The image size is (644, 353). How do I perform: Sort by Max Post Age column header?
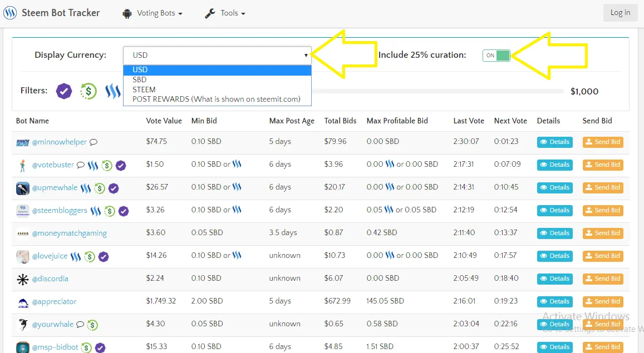[292, 121]
